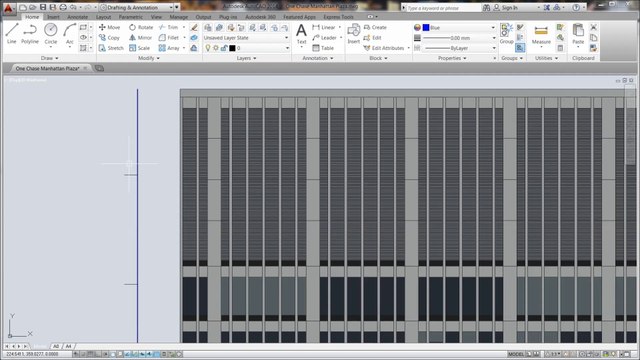Click the Copy tool
The width and height of the screenshot is (640, 360).
coord(109,38)
